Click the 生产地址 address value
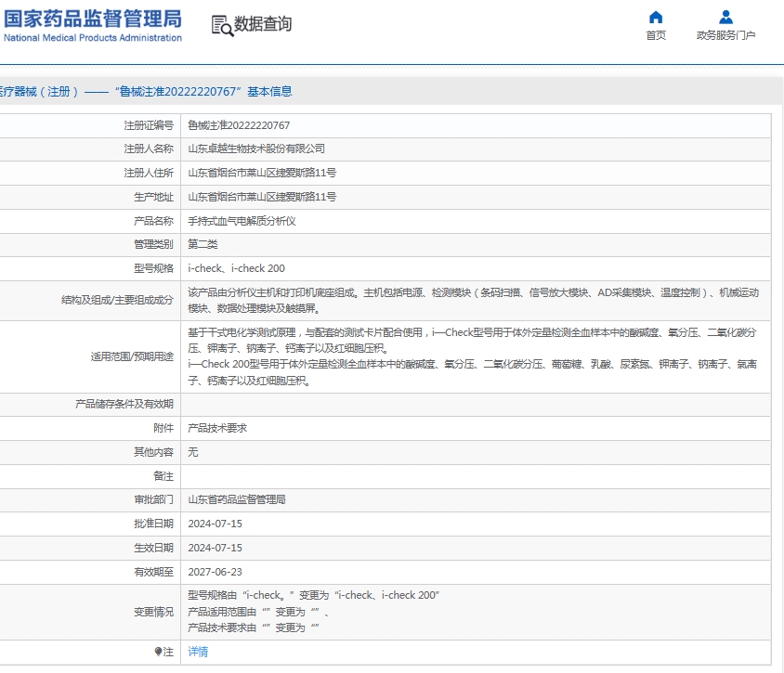 pos(262,197)
